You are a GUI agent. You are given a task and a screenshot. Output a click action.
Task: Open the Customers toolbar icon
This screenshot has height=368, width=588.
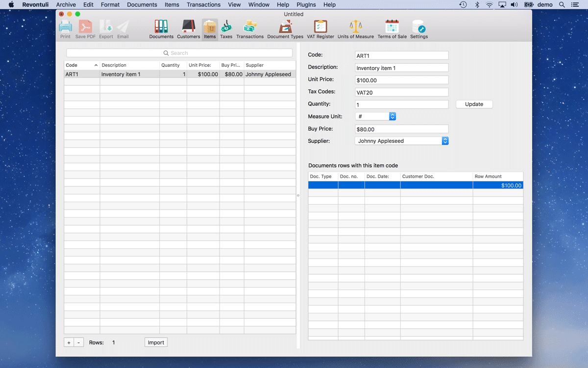[188, 26]
